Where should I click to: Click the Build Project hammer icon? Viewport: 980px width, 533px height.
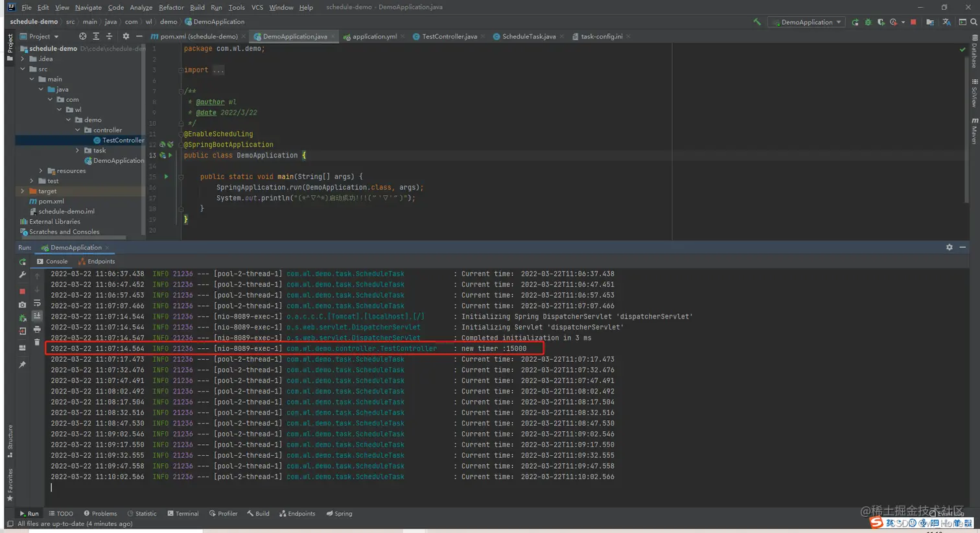(x=756, y=22)
